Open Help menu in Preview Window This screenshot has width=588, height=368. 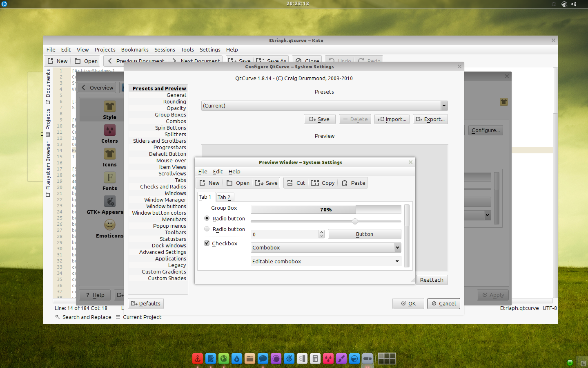click(x=234, y=171)
